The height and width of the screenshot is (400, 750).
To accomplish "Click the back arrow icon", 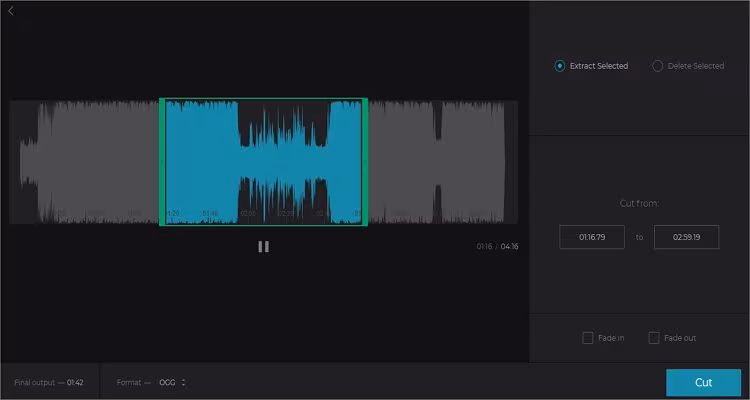I will (11, 11).
